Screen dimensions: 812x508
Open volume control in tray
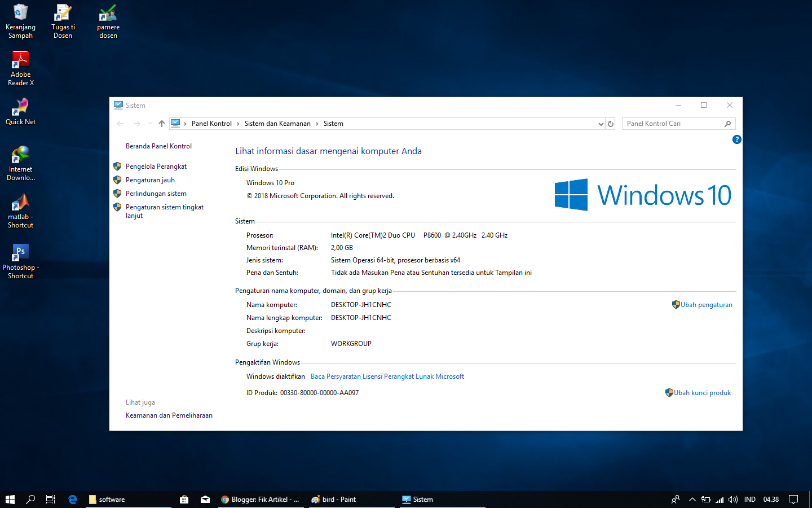[733, 500]
